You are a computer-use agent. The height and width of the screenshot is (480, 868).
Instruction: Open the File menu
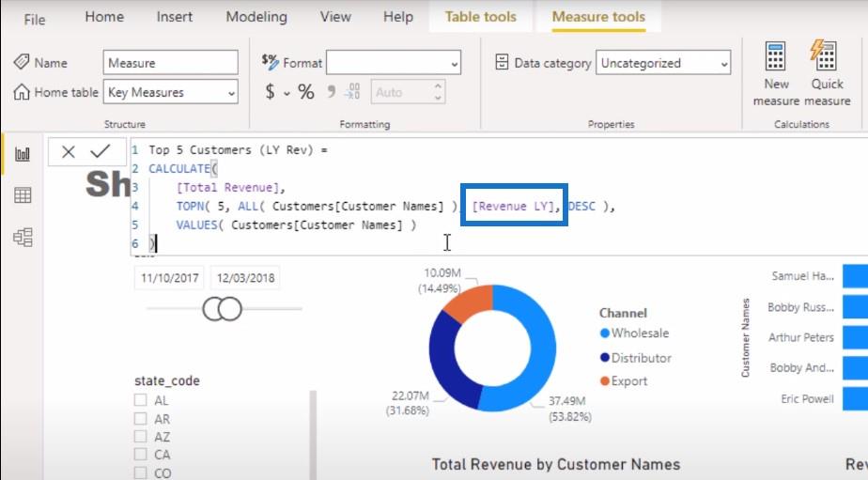point(35,20)
